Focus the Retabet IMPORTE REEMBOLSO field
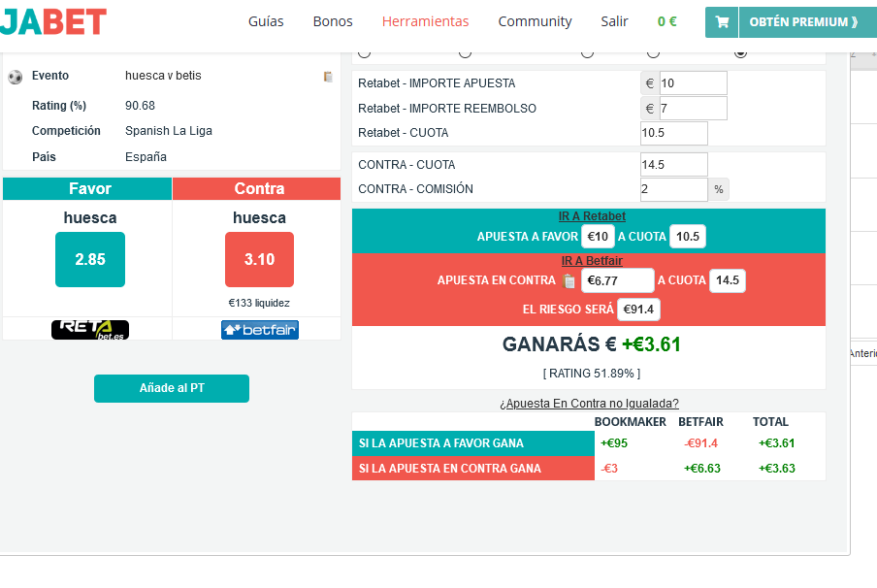 pyautogui.click(x=693, y=108)
